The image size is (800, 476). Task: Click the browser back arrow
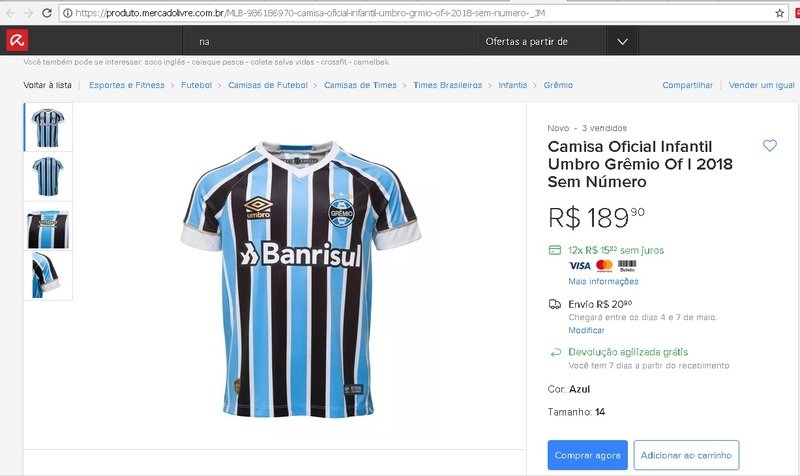(x=8, y=13)
